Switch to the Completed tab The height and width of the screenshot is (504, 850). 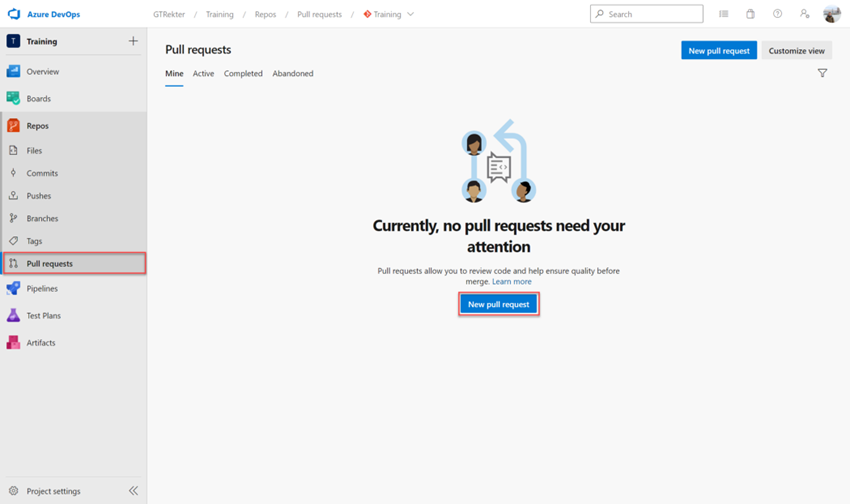[x=243, y=74]
